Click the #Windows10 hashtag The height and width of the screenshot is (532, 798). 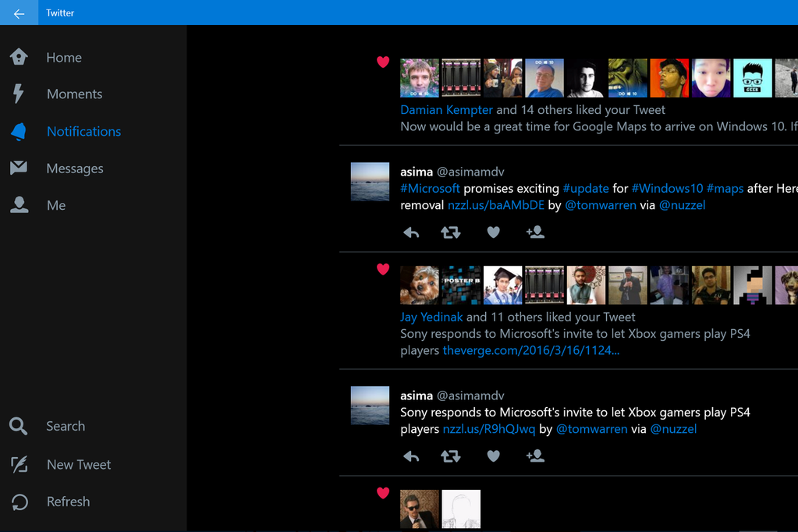point(667,189)
